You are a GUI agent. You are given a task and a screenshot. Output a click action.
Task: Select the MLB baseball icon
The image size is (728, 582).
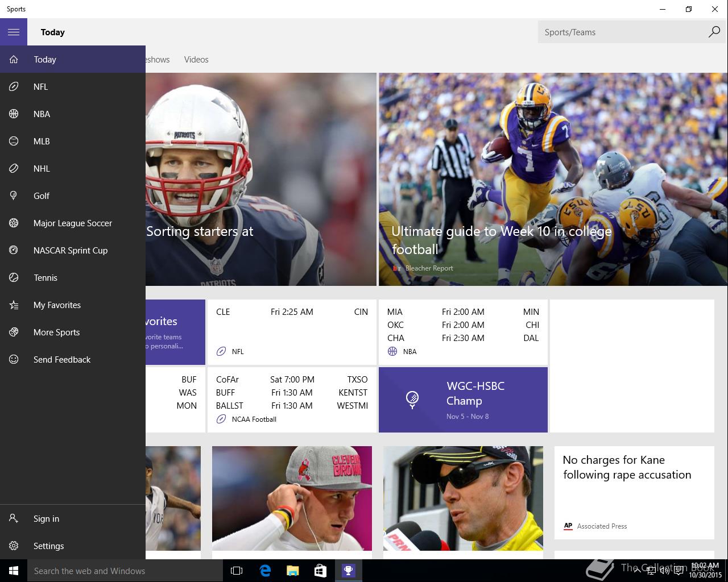click(x=14, y=141)
